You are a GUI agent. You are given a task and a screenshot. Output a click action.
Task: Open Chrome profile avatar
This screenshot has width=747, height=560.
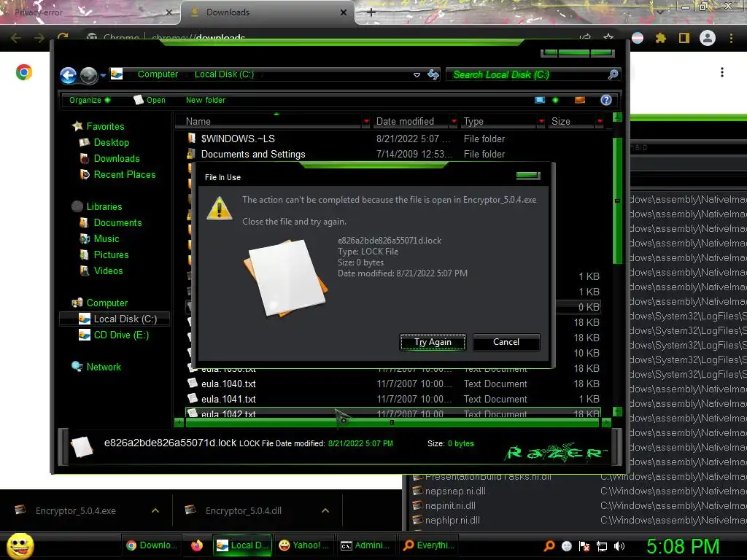708,38
